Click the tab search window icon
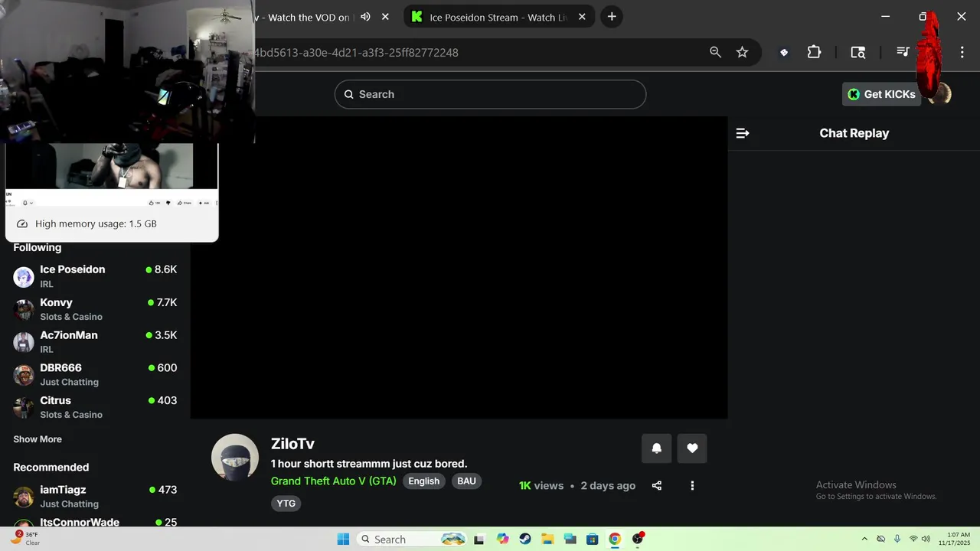The image size is (980, 551). 858,52
